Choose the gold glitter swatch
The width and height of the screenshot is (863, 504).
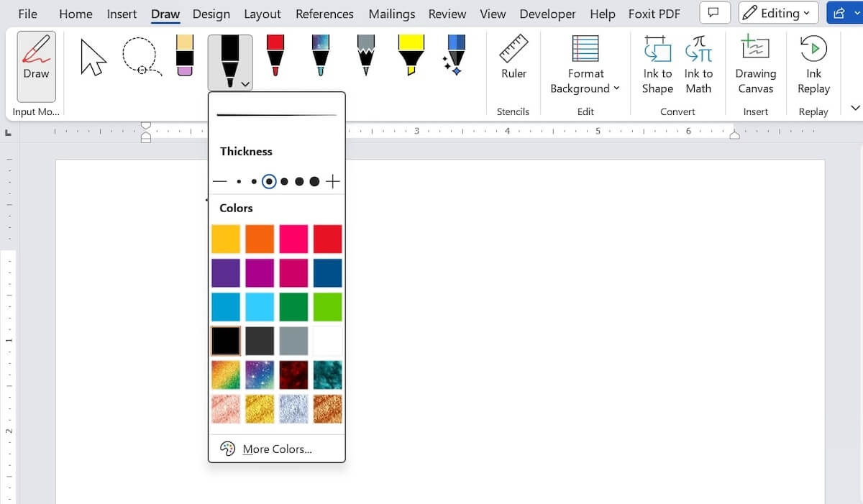(x=260, y=408)
